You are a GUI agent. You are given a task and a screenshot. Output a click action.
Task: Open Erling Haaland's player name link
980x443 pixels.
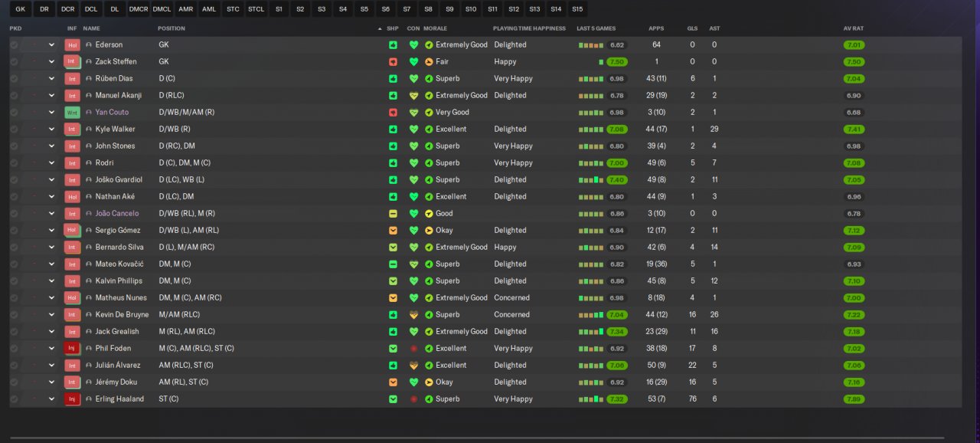pos(119,399)
